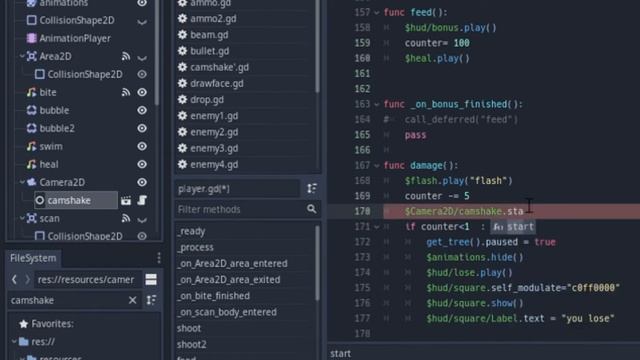Screen dimensions: 640x360
Task: Jump to _on_bite_finished method
Action: click(x=213, y=296)
